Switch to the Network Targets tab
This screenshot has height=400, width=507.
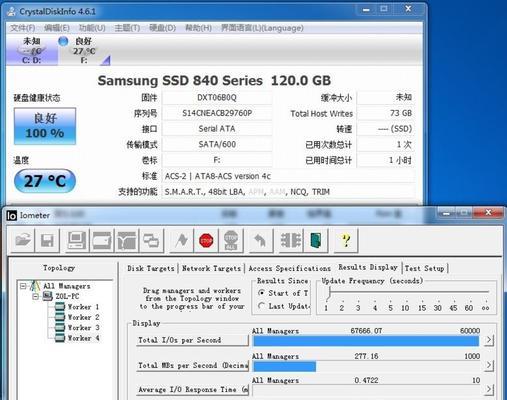click(x=211, y=268)
